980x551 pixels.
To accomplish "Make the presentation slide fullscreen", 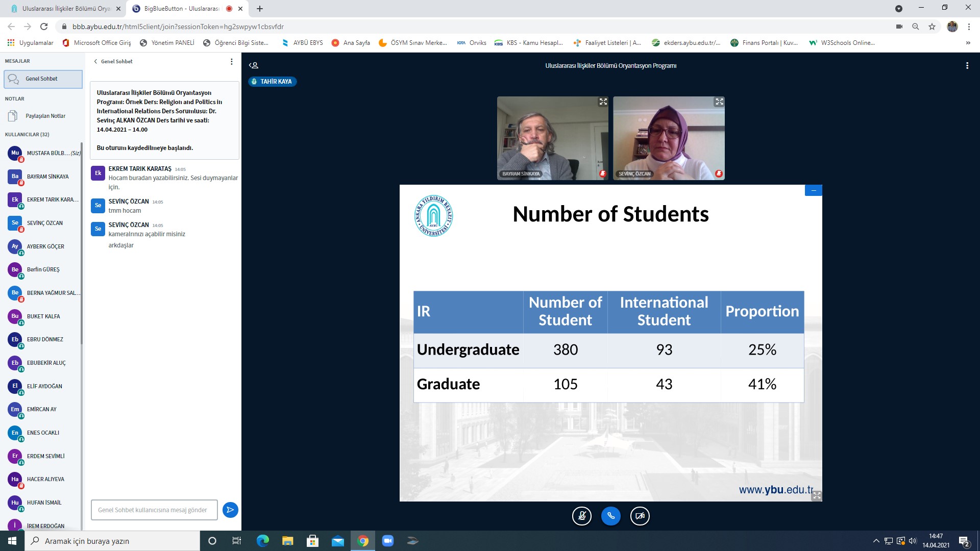I will point(817,495).
